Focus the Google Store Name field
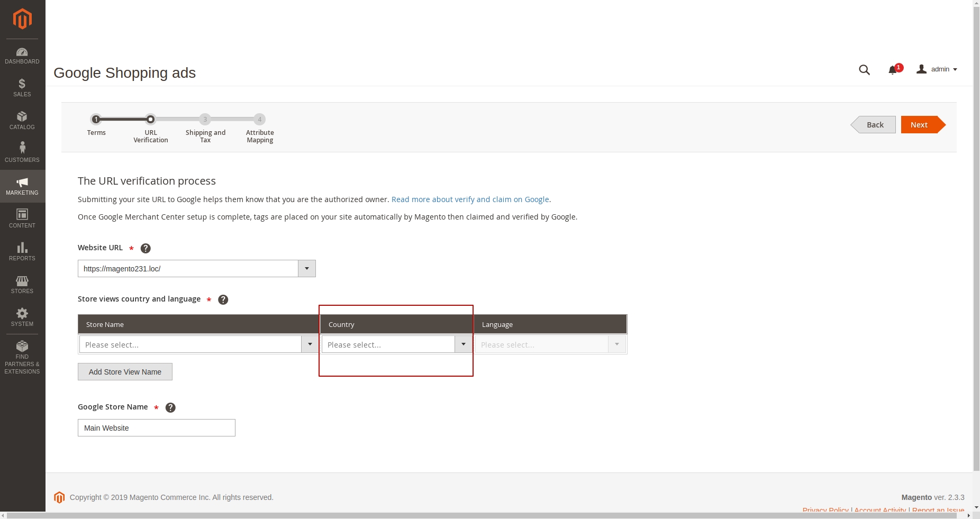 [157, 428]
